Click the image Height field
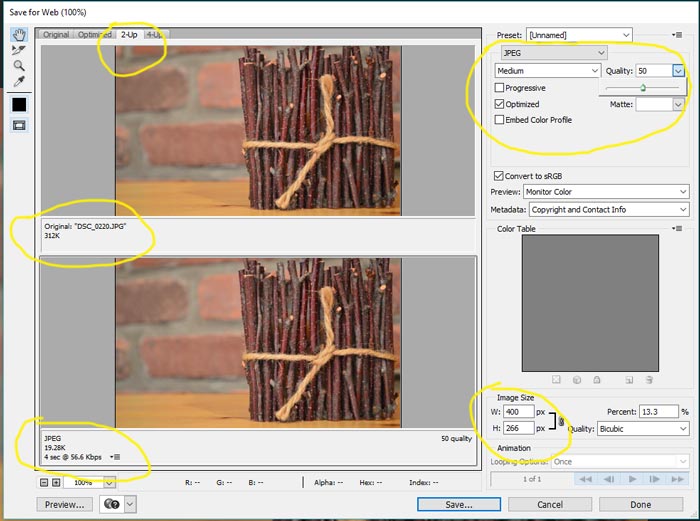This screenshot has width=700, height=521. click(519, 428)
